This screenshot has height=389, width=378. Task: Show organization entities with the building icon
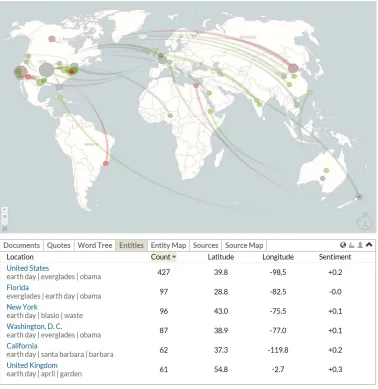(351, 245)
